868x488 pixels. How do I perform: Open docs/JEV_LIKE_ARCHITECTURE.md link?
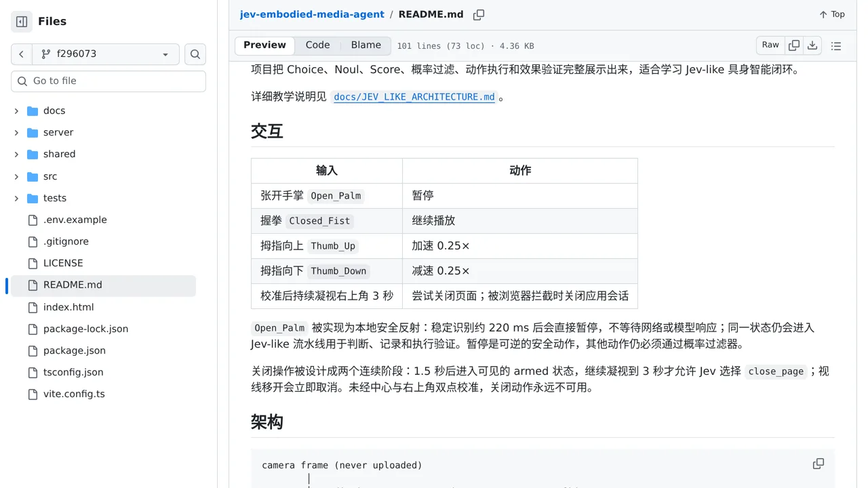tap(414, 97)
